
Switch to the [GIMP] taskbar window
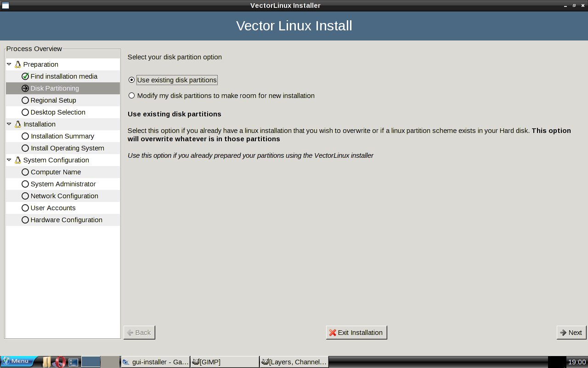point(225,362)
